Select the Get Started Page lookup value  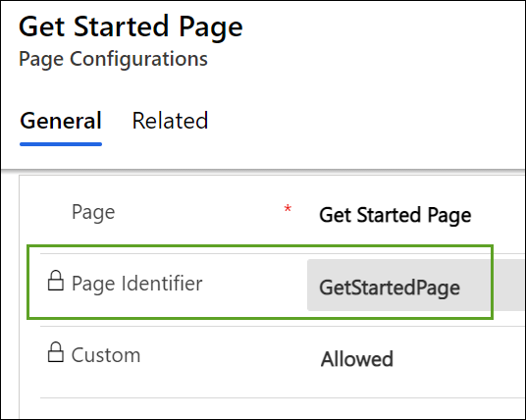(x=395, y=215)
